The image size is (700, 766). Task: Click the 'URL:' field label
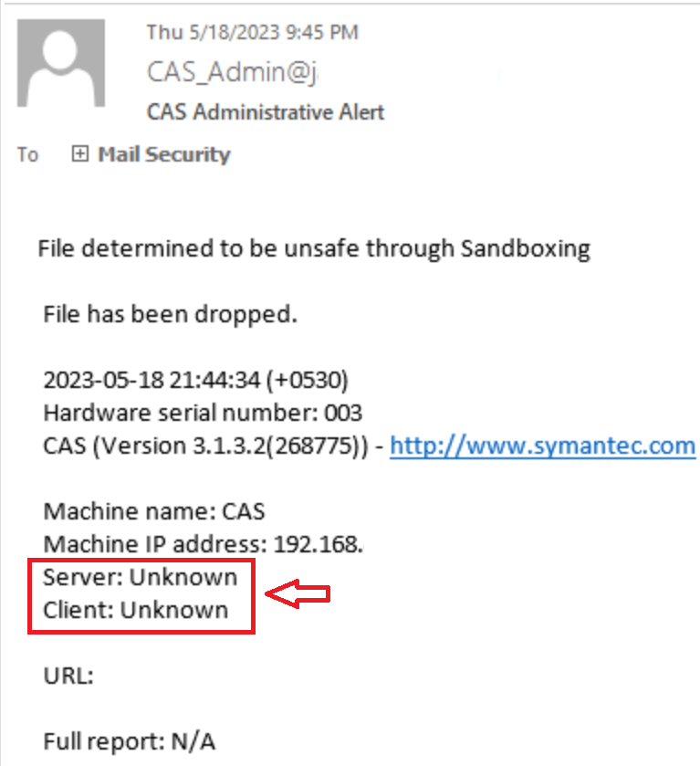point(68,676)
